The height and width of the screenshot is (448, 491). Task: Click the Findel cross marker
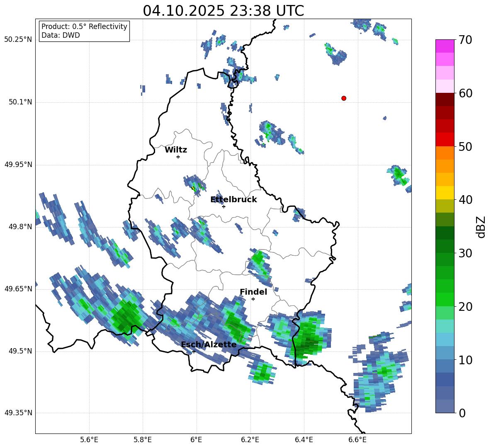[253, 299]
